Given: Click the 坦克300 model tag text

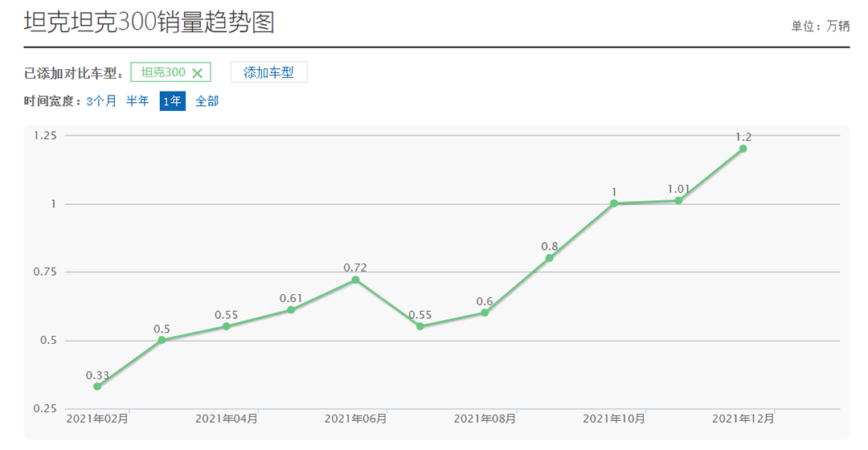Looking at the screenshot, I should pos(163,72).
